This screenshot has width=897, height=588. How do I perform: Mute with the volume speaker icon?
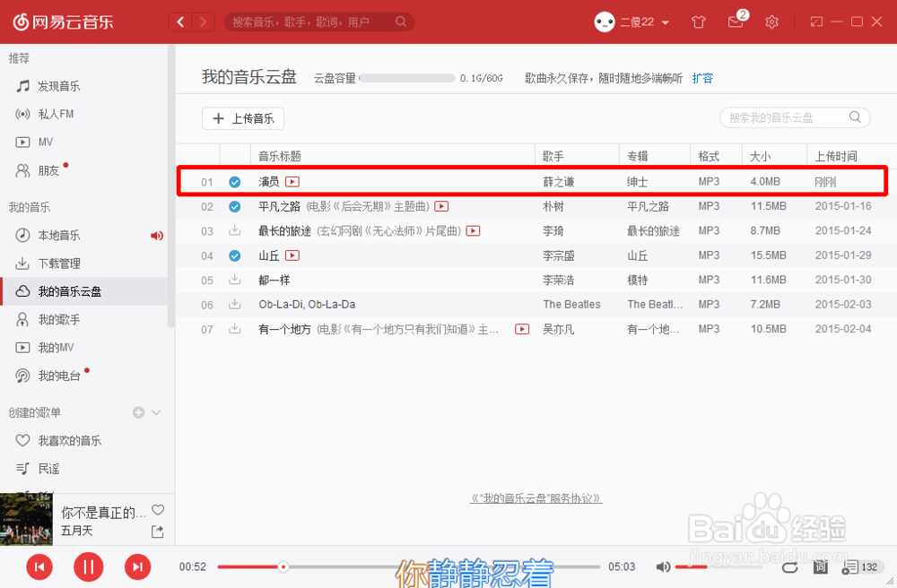[663, 566]
